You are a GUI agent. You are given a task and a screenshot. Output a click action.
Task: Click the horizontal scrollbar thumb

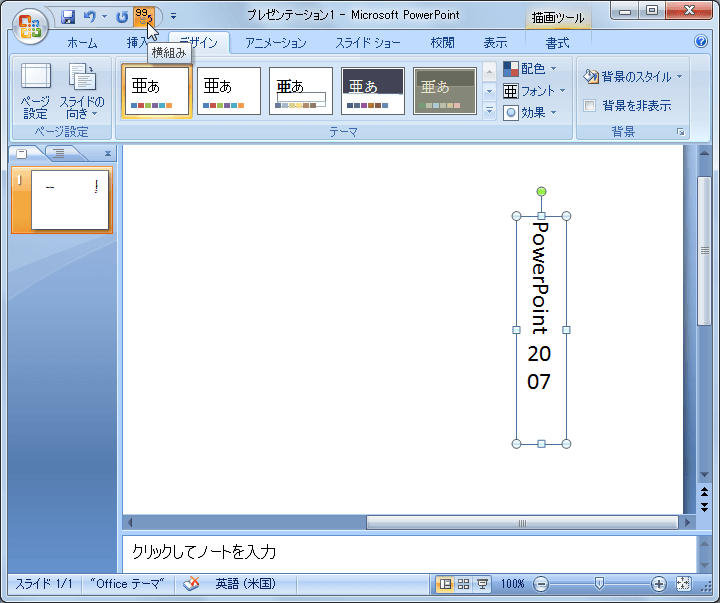tap(522, 523)
